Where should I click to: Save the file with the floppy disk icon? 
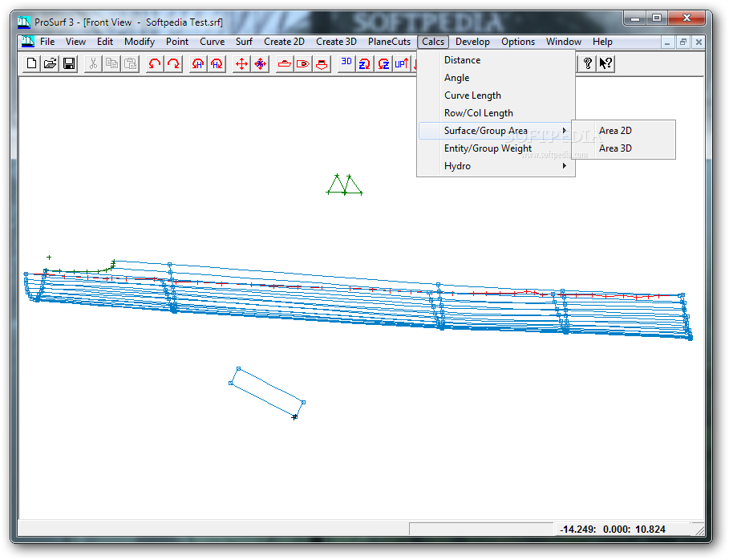(69, 63)
